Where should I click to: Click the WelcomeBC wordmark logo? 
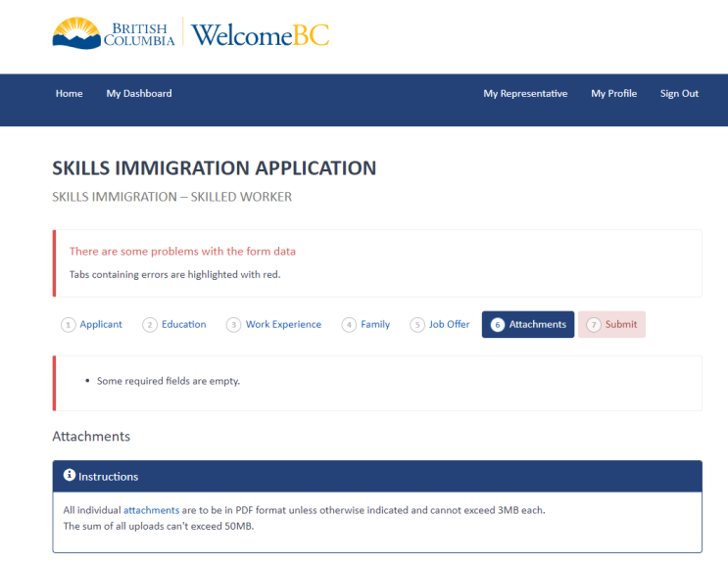[x=260, y=35]
